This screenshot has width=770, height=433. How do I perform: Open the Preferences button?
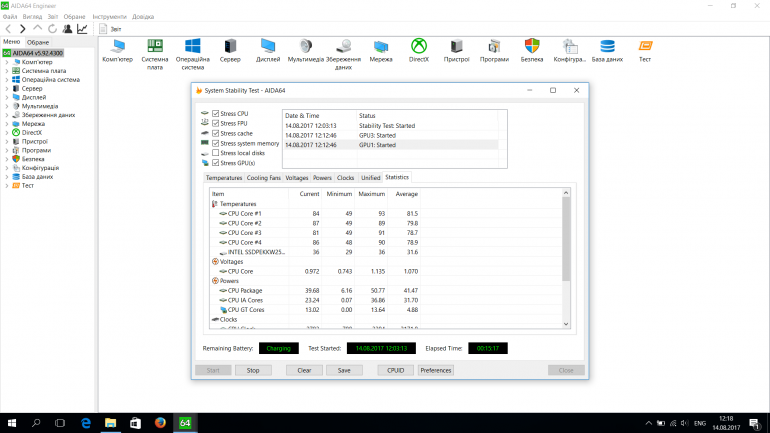pyautogui.click(x=436, y=370)
